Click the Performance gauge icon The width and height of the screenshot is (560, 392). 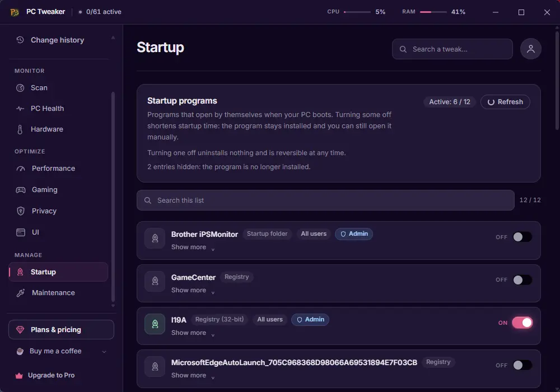pos(21,169)
